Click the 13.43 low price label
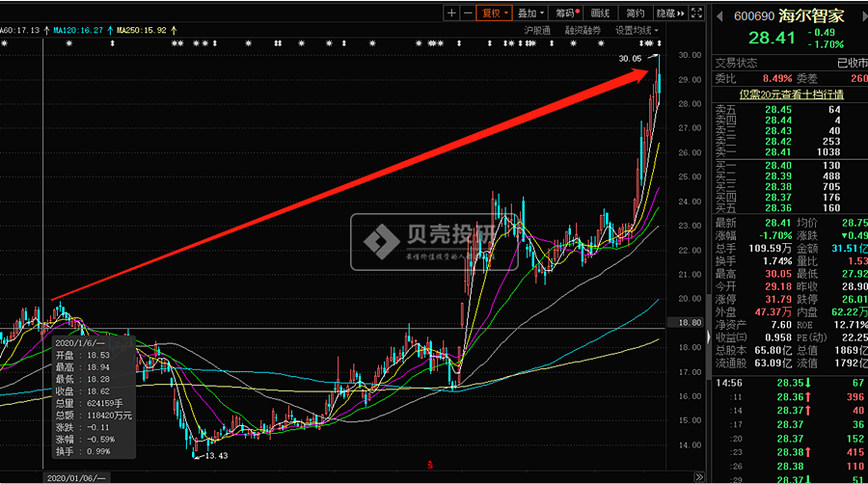The height and width of the screenshot is (484, 868). [x=216, y=456]
